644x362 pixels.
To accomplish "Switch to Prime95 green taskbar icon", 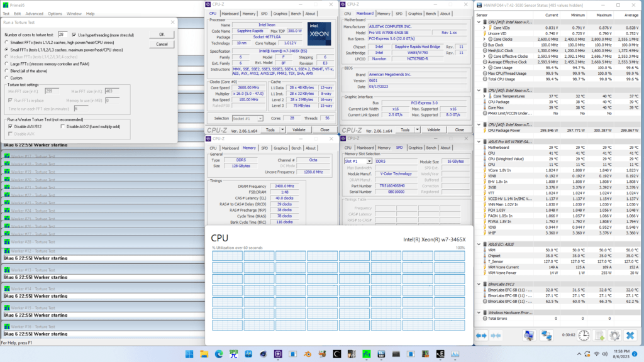I will [x=367, y=354].
